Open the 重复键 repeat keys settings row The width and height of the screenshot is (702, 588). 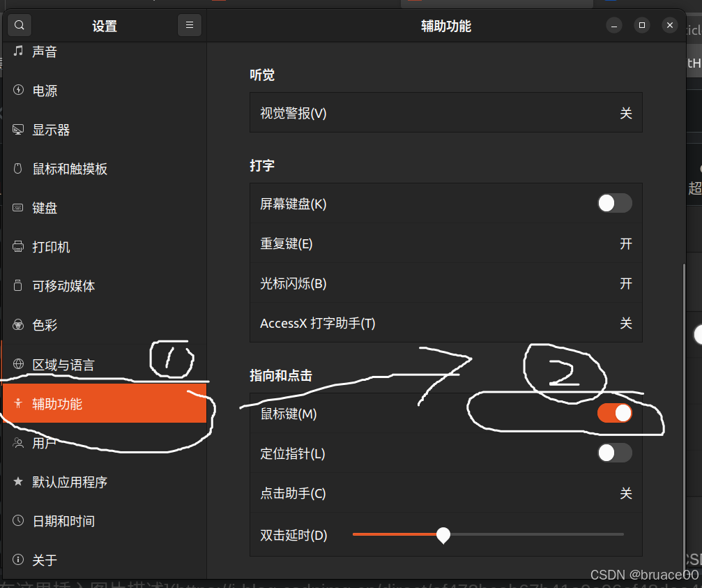(445, 243)
